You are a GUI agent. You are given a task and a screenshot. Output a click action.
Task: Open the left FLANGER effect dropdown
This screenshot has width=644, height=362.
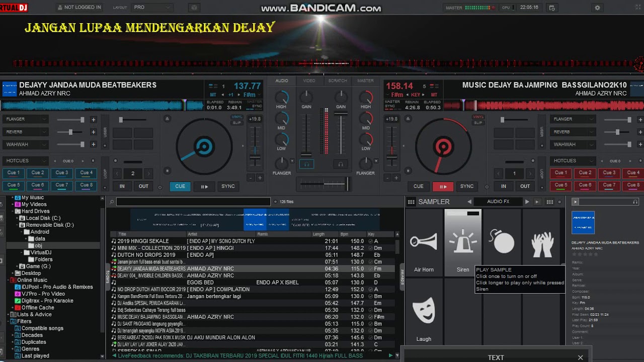coord(26,119)
